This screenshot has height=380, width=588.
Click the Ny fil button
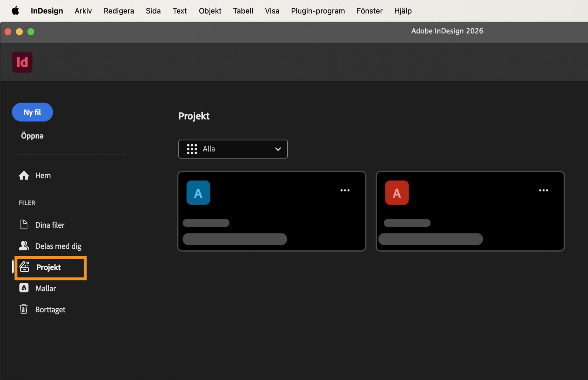coord(32,112)
